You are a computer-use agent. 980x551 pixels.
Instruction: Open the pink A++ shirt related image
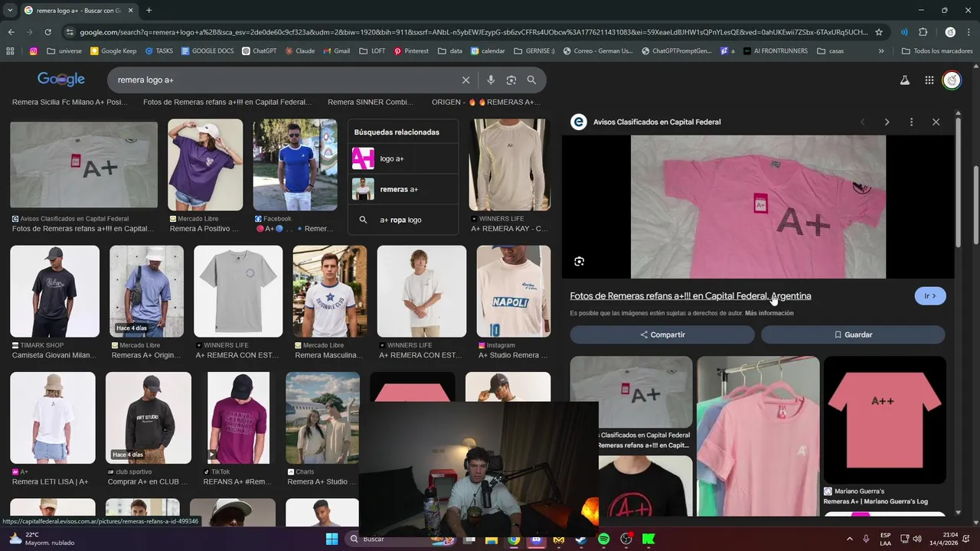[x=885, y=419]
